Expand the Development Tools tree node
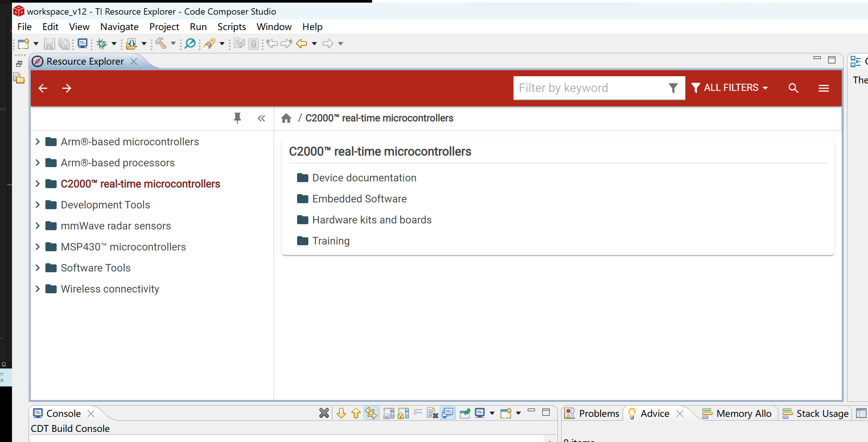The height and width of the screenshot is (442, 868). [38, 205]
